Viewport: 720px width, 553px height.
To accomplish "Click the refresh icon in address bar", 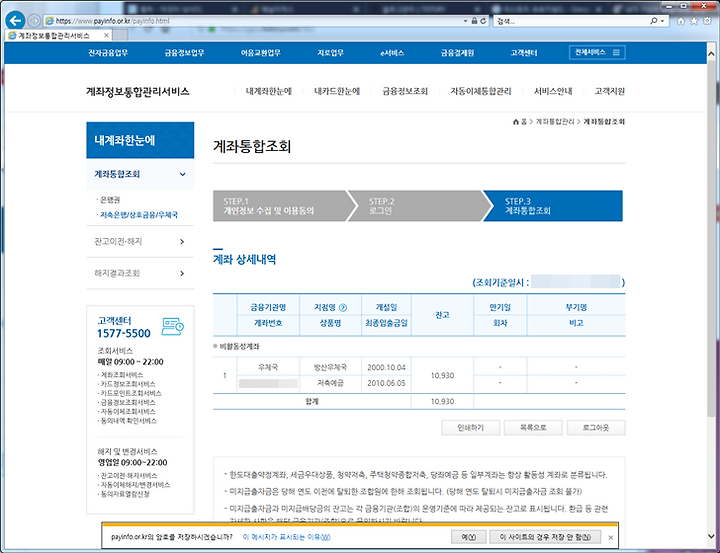I will point(483,21).
